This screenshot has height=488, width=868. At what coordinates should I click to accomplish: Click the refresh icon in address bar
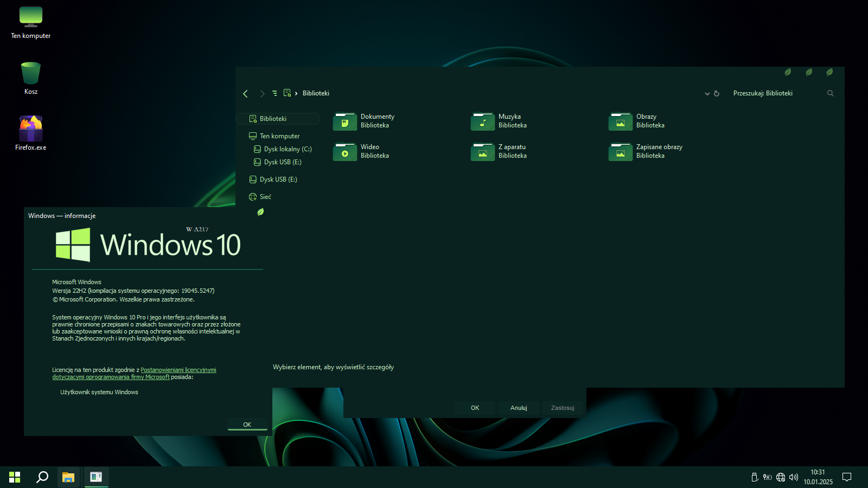pos(717,94)
